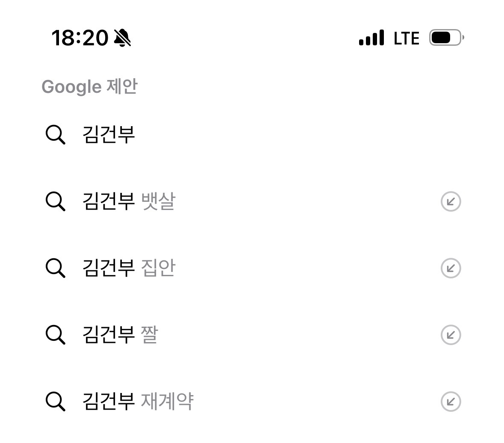Tap the Google 제안 section header
Viewport: 504px width, 443px height.
click(x=89, y=87)
